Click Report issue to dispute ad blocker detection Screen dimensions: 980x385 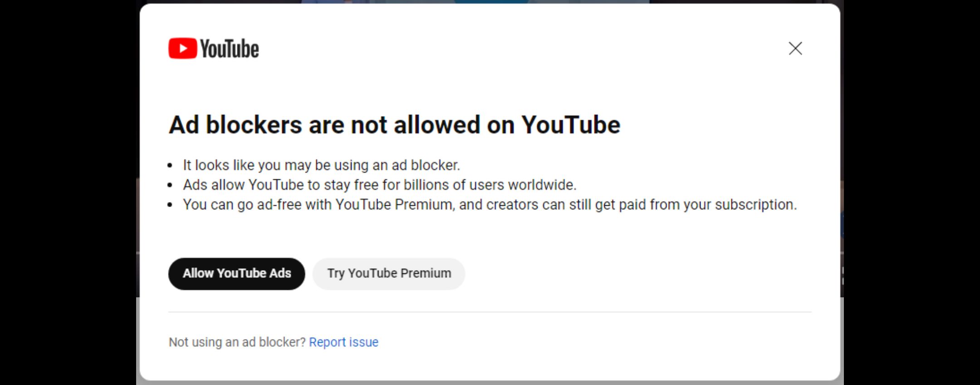(x=344, y=342)
